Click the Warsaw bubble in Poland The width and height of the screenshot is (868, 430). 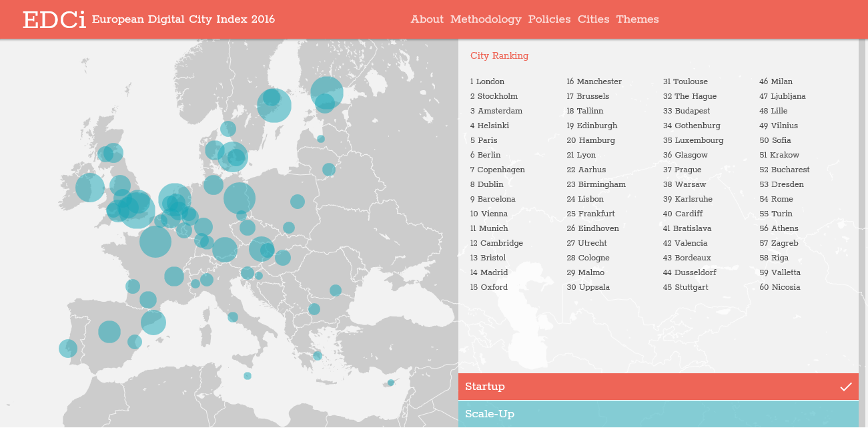click(x=298, y=201)
